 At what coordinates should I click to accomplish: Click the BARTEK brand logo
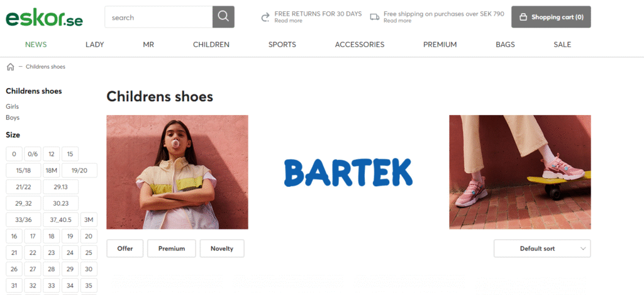click(x=348, y=172)
